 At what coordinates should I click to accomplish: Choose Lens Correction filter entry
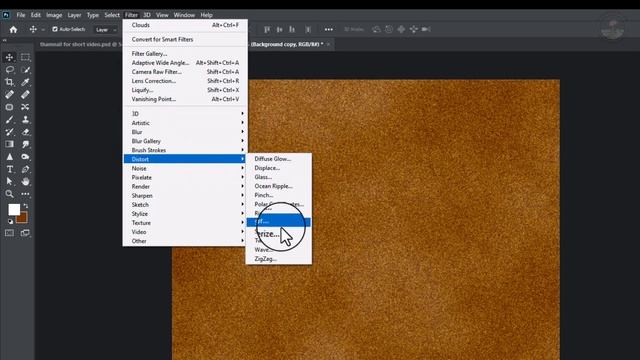point(185,81)
